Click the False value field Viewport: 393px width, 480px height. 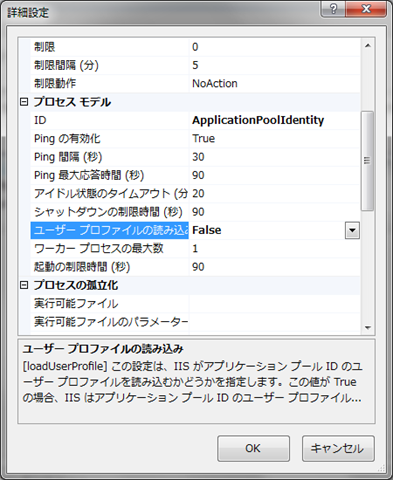[267, 230]
